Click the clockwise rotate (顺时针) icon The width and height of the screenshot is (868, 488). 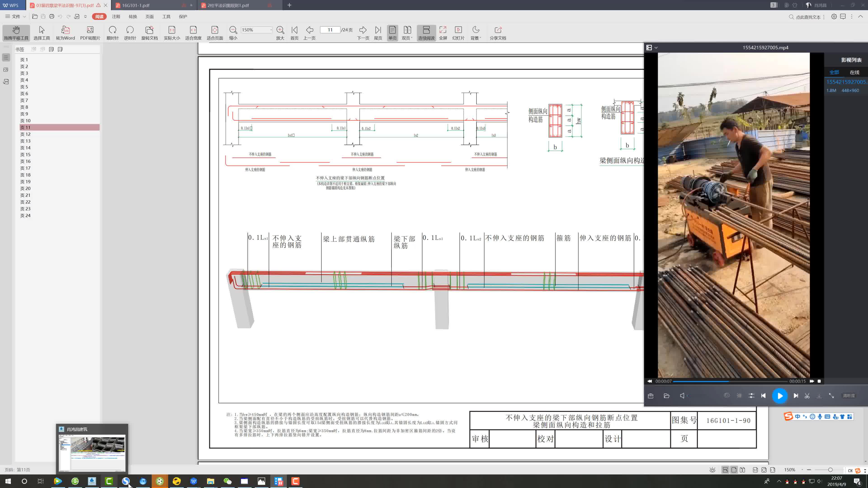[x=113, y=30]
